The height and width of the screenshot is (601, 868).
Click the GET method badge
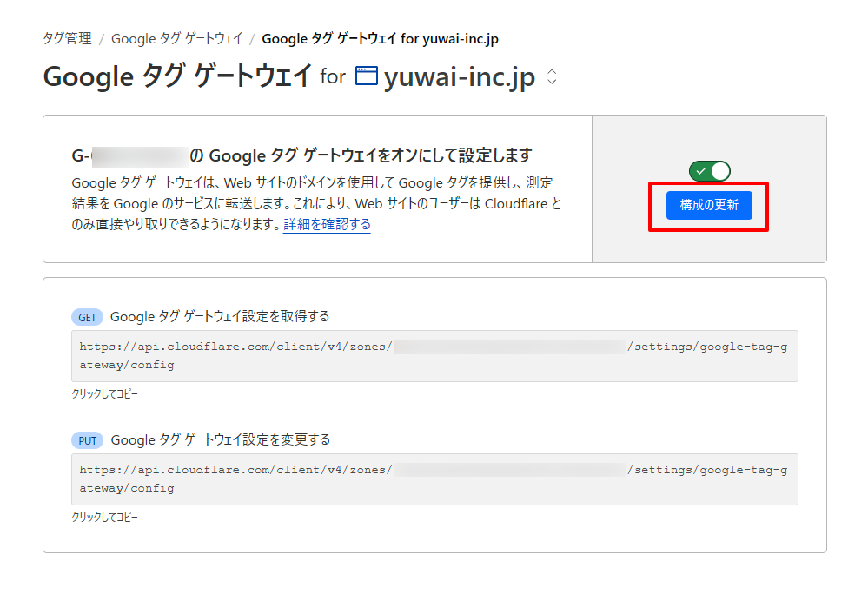(87, 317)
